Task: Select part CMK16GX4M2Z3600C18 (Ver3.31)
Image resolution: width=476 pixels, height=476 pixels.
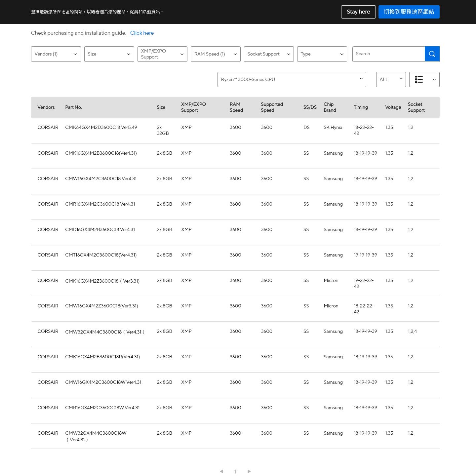Action: coord(102,281)
